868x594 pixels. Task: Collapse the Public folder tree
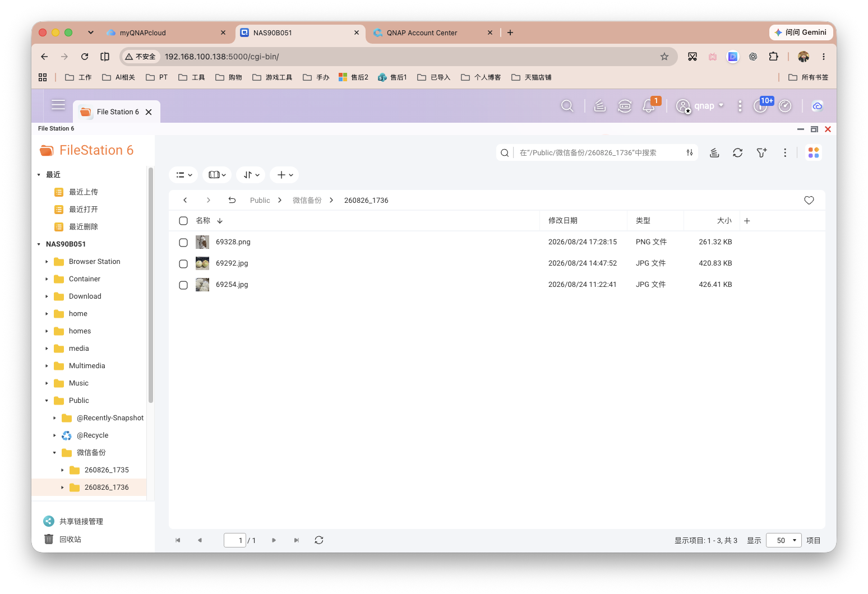tap(47, 401)
